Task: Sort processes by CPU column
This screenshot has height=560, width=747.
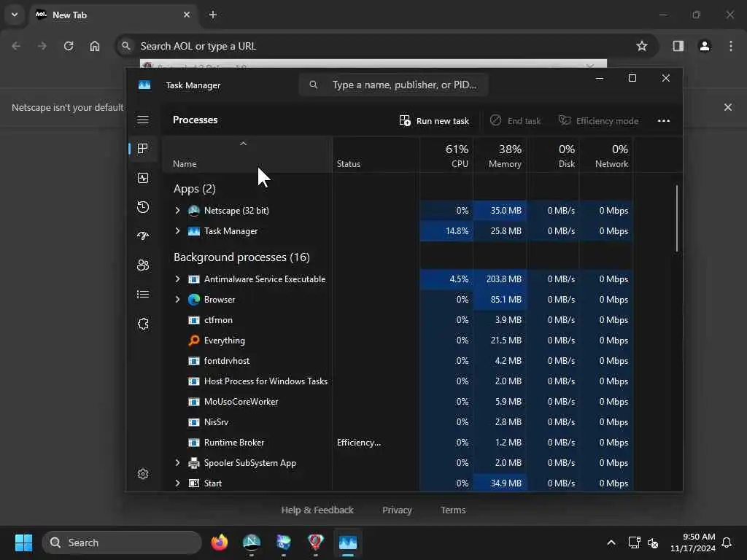Action: pos(446,155)
